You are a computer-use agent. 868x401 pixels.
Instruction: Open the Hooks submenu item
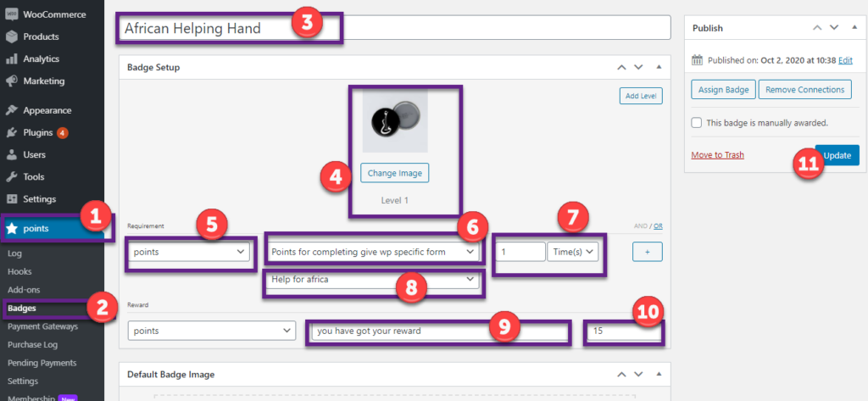[19, 271]
